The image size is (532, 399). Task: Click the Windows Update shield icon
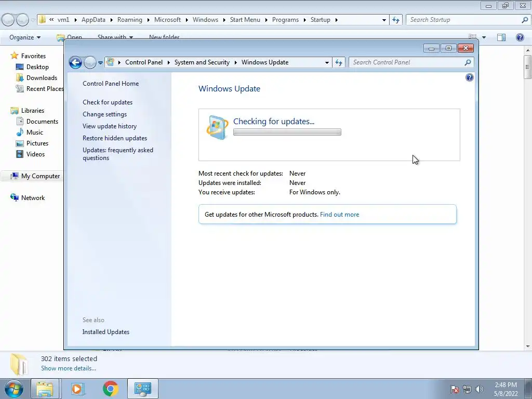(217, 127)
